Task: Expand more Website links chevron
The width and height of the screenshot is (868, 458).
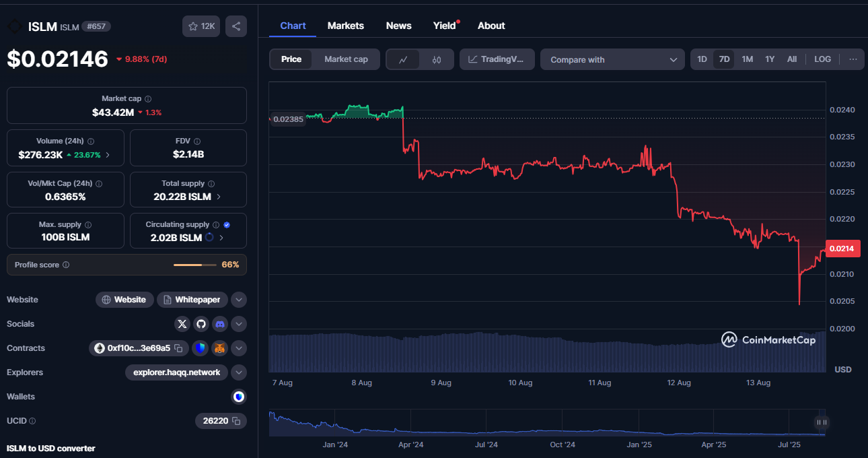Action: pos(239,300)
